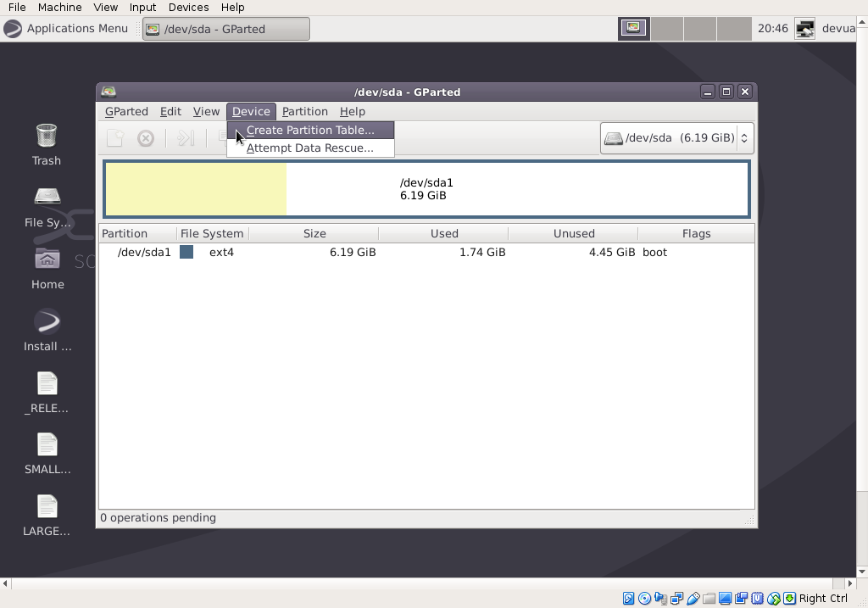Select /dev/sda1 block in the disk map

pyautogui.click(x=427, y=189)
